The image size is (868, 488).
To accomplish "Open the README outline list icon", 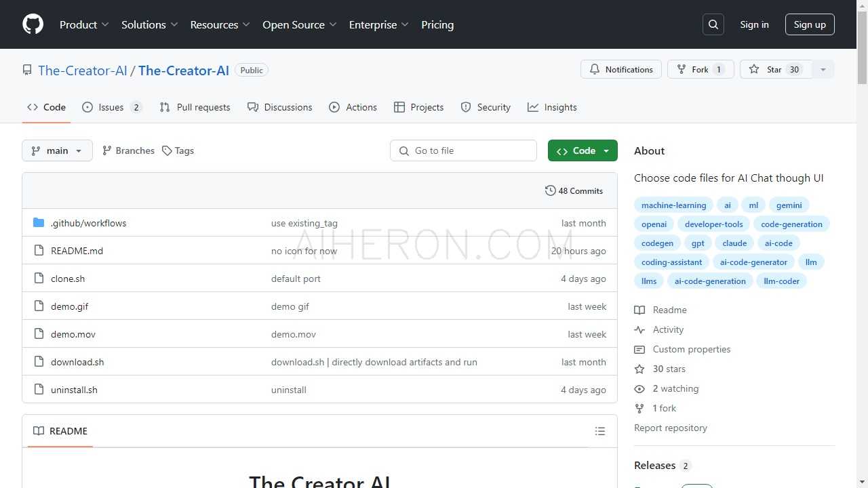I will (599, 431).
